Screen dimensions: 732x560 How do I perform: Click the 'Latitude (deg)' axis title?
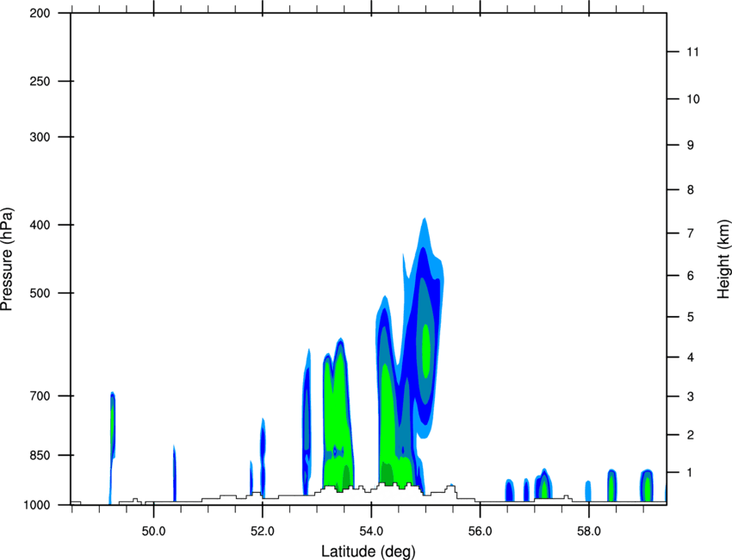click(368, 551)
